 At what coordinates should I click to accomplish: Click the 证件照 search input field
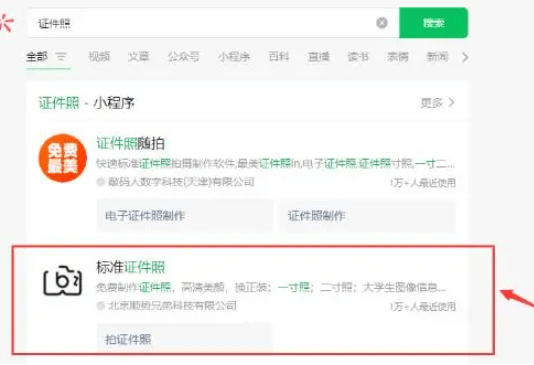pos(213,23)
